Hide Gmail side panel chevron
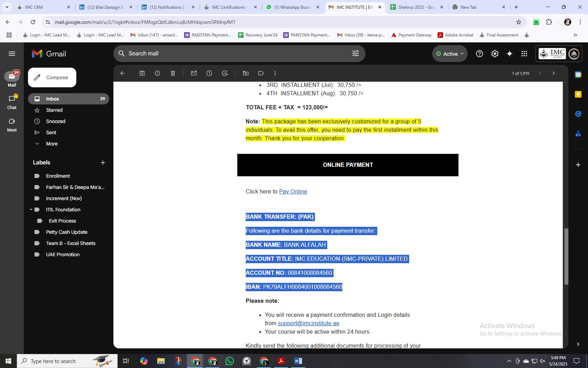The image size is (588, 368). [x=578, y=344]
